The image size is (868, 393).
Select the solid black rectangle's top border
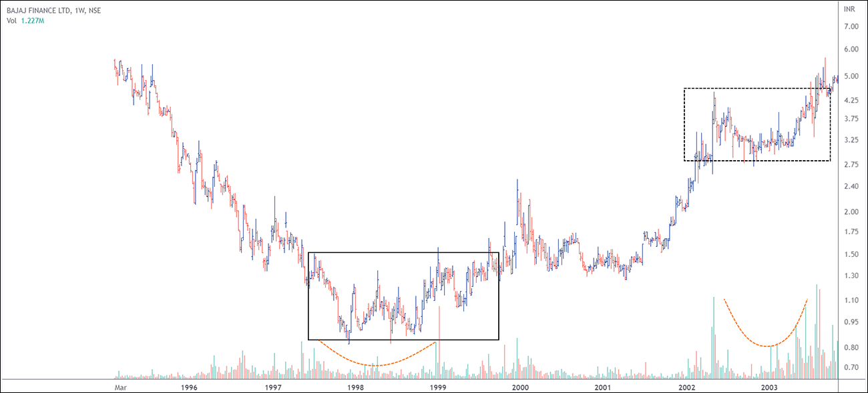click(x=403, y=252)
